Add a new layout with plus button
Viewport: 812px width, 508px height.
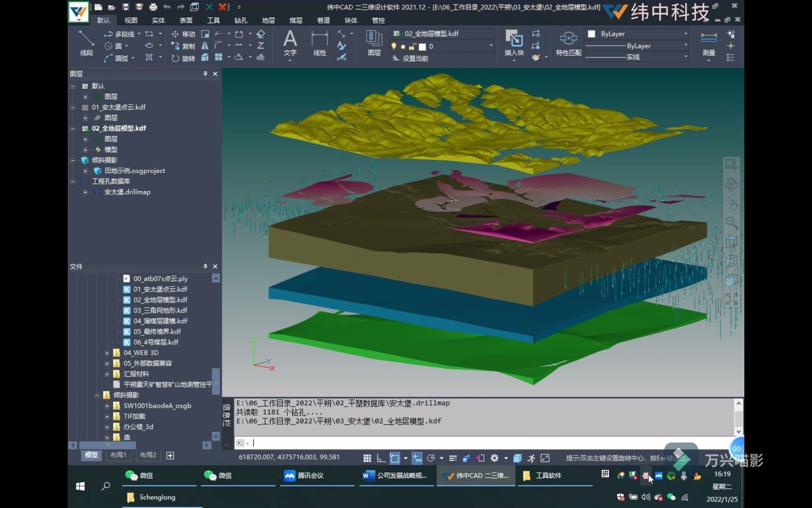(x=170, y=455)
